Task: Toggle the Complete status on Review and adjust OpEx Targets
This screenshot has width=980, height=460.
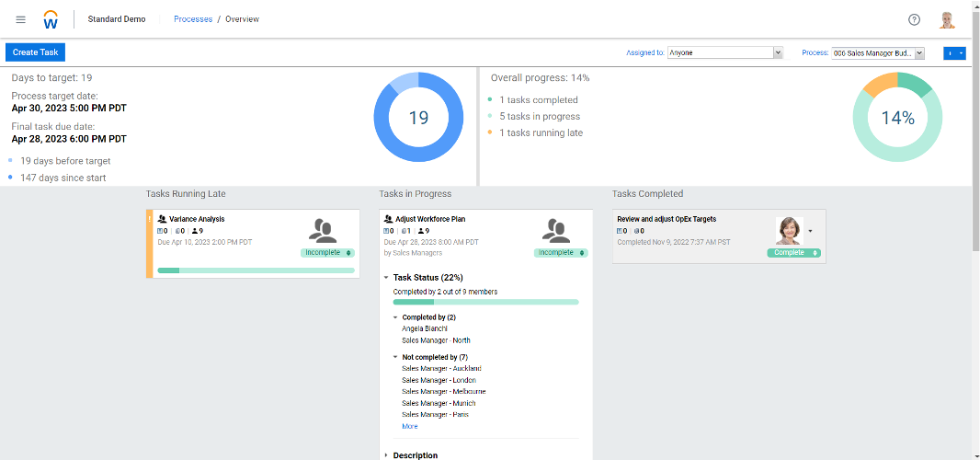Action: 793,252
